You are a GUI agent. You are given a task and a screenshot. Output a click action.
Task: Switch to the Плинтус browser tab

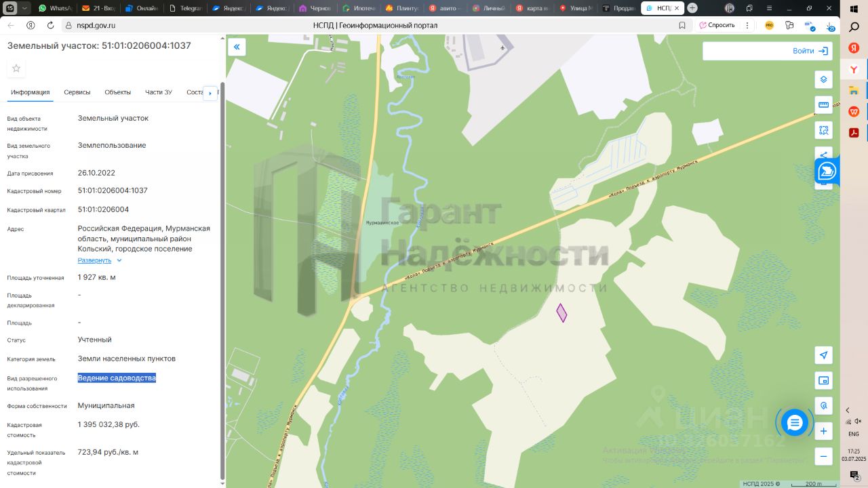coord(403,8)
